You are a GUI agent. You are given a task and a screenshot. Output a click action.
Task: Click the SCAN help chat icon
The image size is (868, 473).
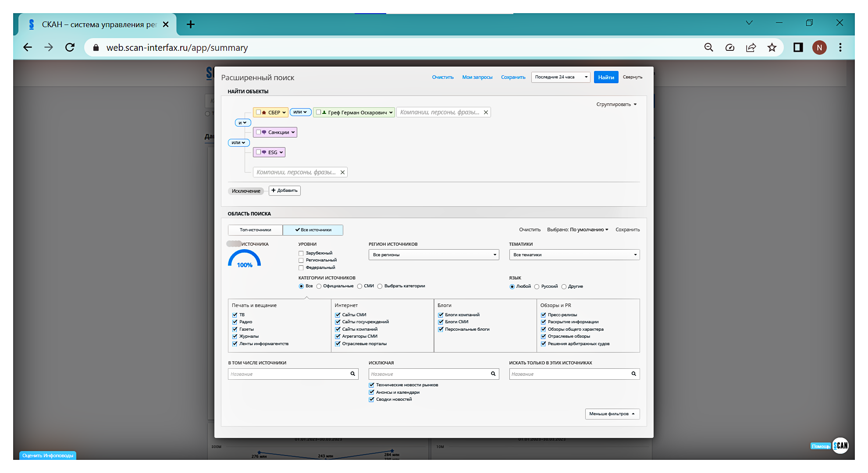[x=840, y=446]
